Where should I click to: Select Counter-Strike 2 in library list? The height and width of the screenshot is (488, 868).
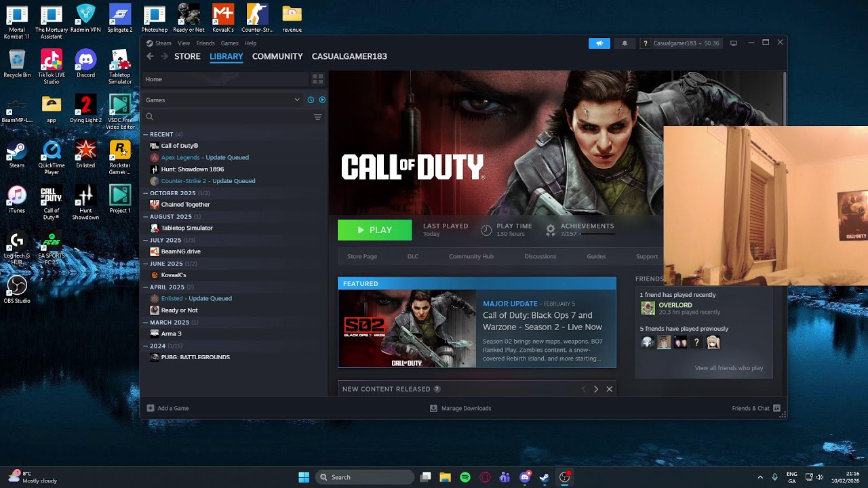(203, 181)
